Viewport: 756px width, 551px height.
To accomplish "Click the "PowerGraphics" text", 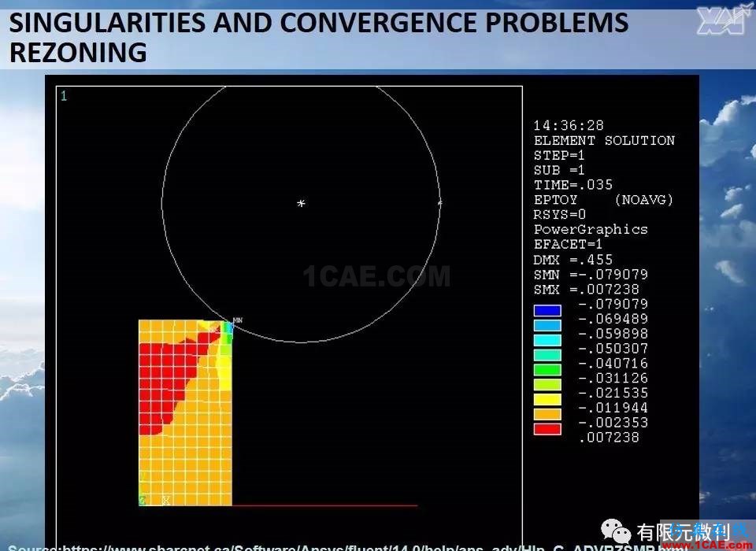I will (591, 230).
